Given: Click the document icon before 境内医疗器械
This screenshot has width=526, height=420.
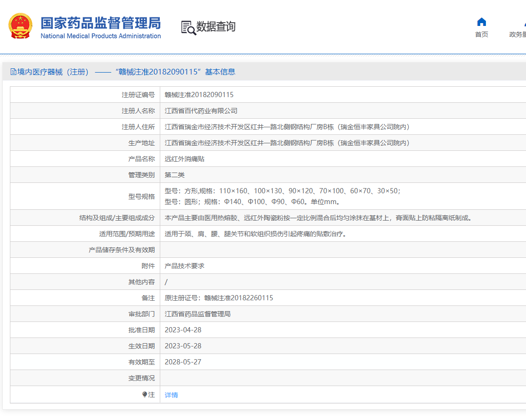Looking at the screenshot, I should (13, 72).
